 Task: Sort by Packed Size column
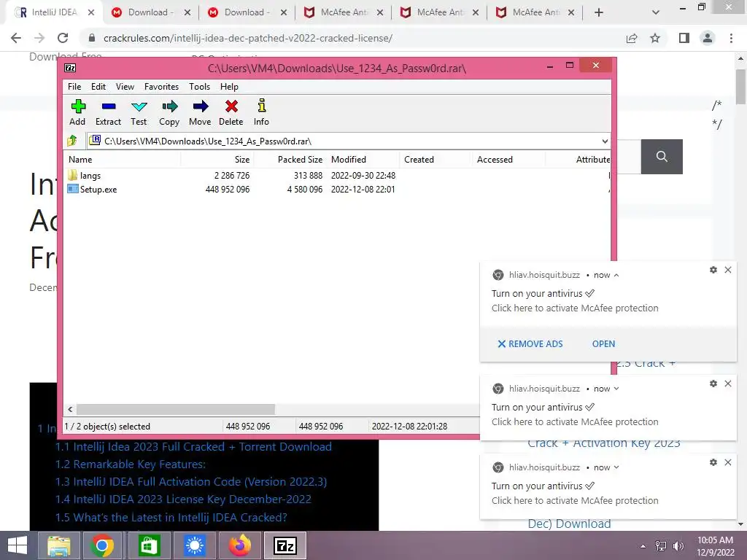pyautogui.click(x=290, y=160)
